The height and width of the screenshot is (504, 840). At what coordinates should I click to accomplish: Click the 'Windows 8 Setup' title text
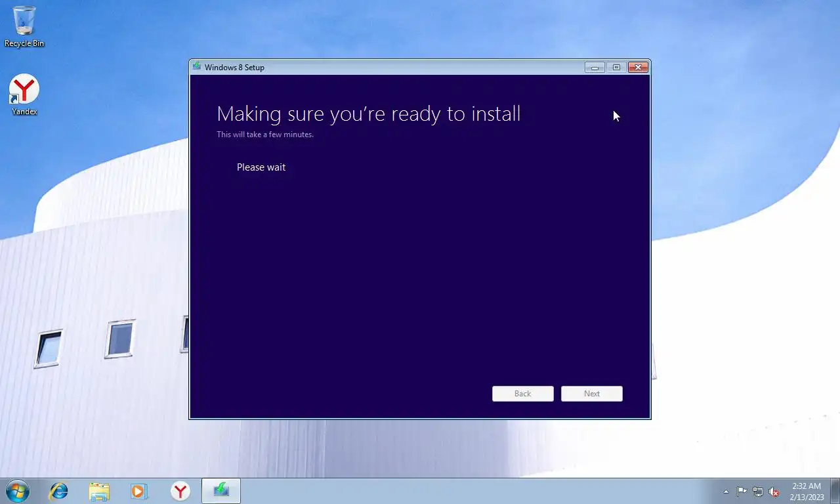click(234, 67)
